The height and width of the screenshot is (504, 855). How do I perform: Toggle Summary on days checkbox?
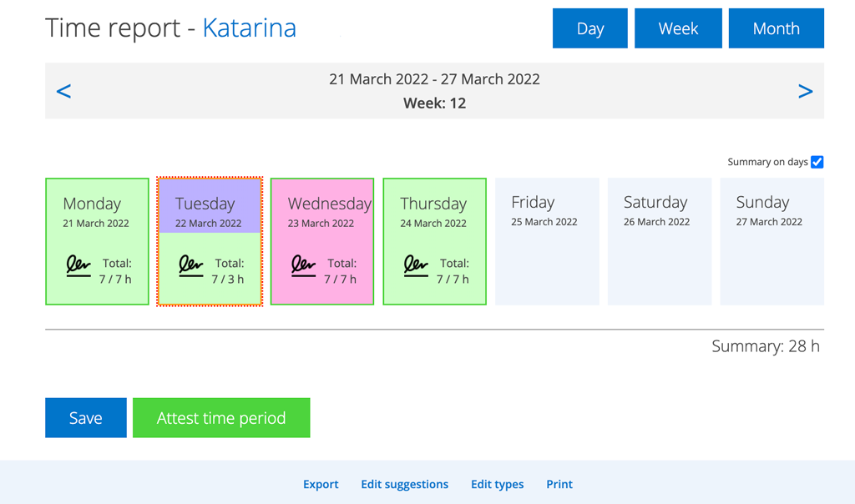point(817,162)
